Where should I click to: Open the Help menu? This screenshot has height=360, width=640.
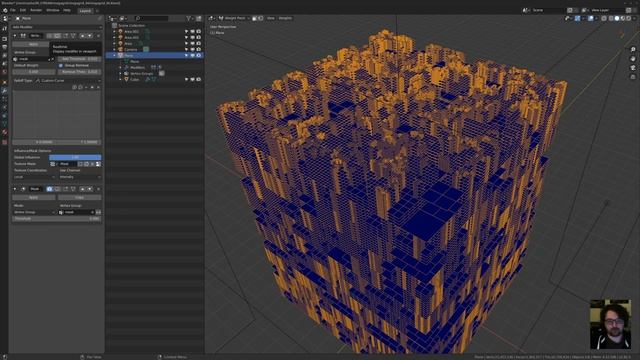point(67,10)
